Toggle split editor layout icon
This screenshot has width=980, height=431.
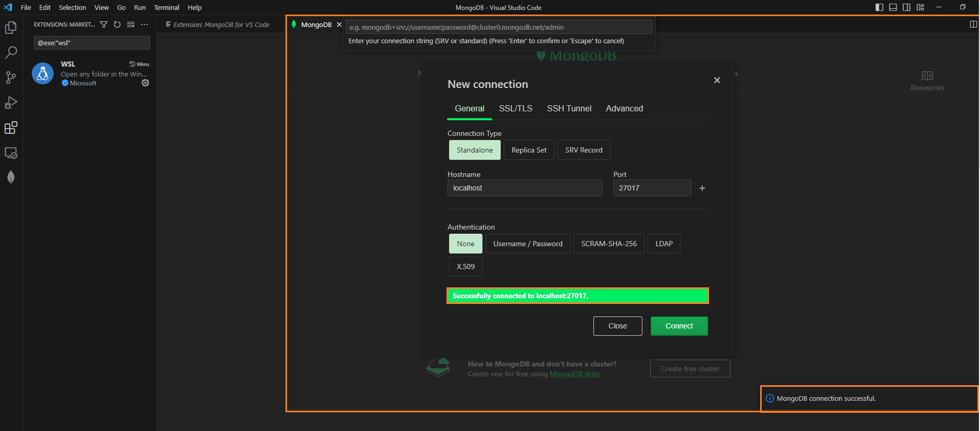point(973,24)
